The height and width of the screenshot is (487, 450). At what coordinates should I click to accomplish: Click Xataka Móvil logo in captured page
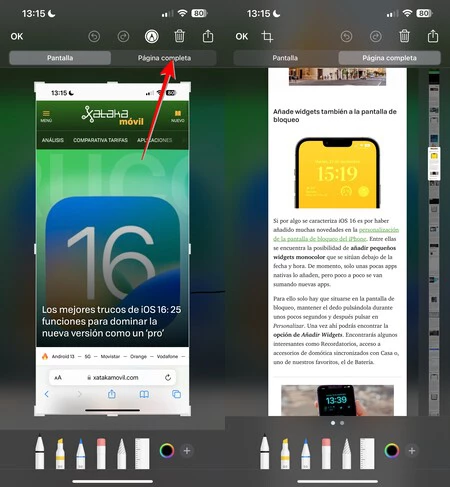(x=113, y=116)
